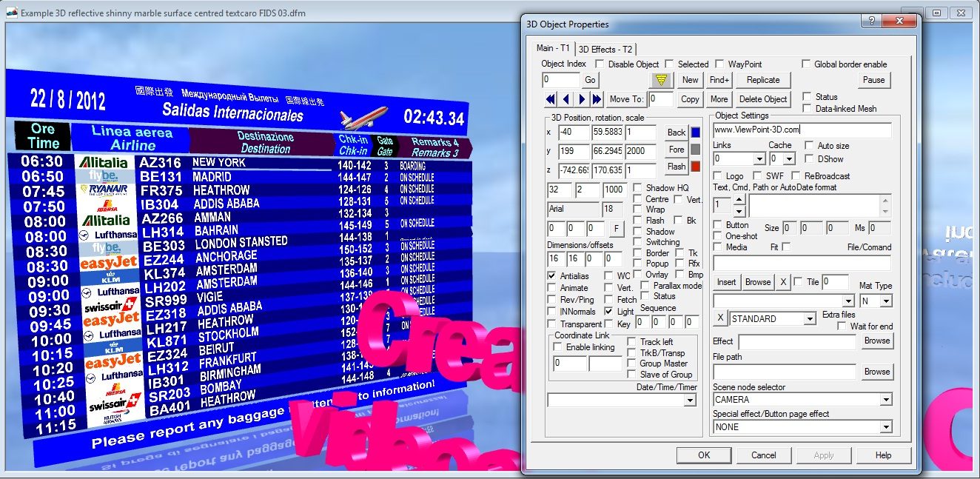This screenshot has height=479, width=980.
Task: Click the Insert button
Action: [727, 282]
